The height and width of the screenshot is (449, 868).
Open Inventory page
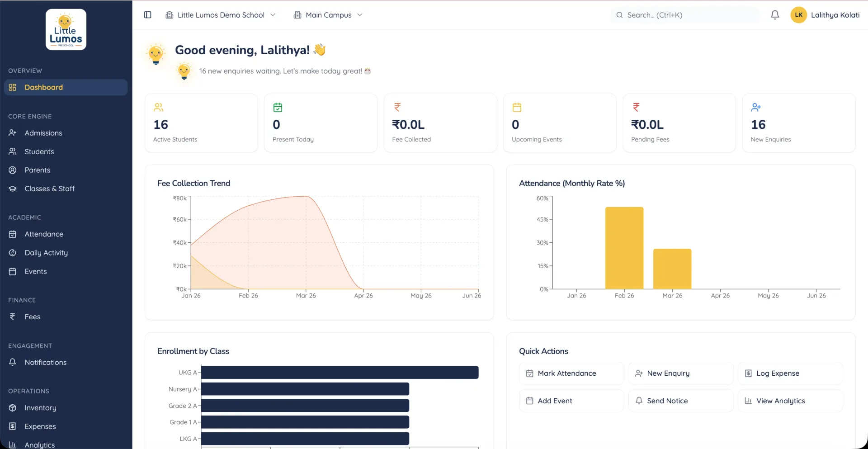tap(66, 408)
